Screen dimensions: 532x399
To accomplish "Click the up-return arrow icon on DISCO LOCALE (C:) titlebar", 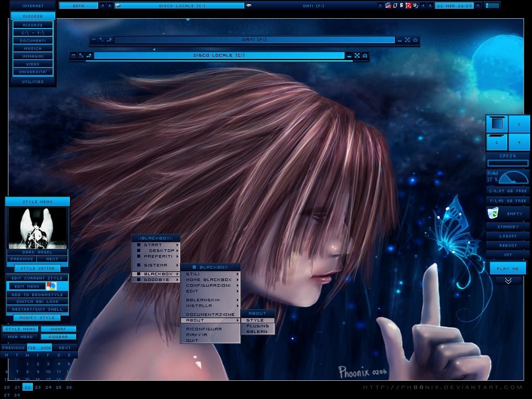I will tap(89, 55).
